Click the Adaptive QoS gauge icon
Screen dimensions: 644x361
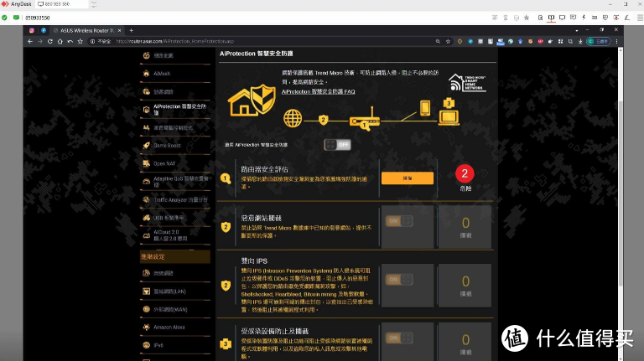pyautogui.click(x=146, y=181)
